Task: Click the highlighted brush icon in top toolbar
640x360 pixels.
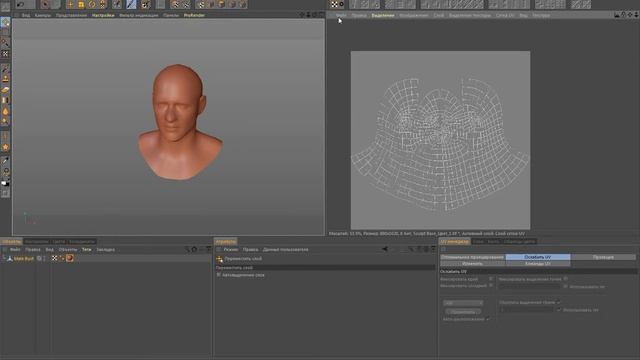Action: click(x=131, y=4)
